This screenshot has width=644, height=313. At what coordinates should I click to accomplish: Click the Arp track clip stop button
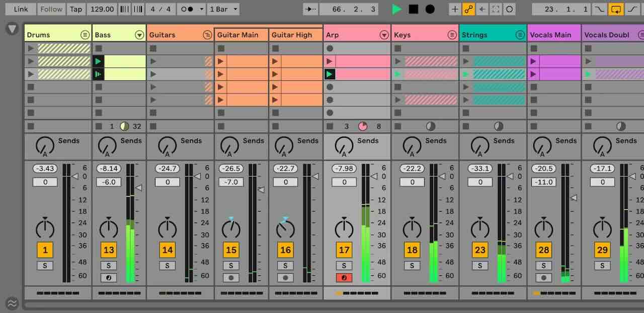tap(330, 126)
